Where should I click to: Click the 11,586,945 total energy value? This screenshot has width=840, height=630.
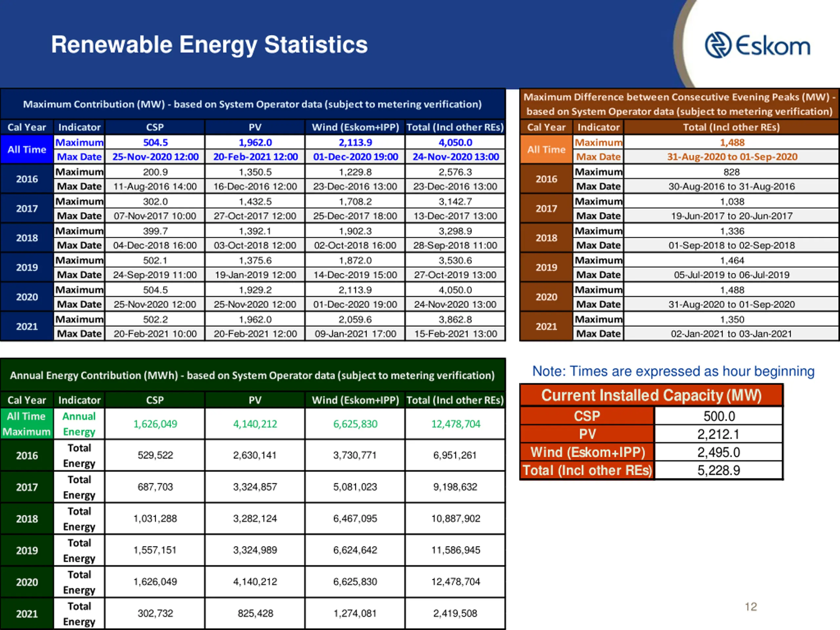tap(456, 550)
